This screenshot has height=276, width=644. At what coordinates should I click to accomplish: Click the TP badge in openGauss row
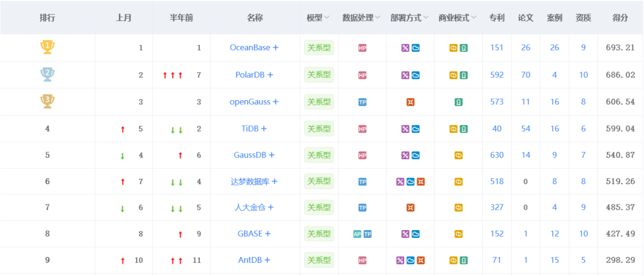(363, 103)
